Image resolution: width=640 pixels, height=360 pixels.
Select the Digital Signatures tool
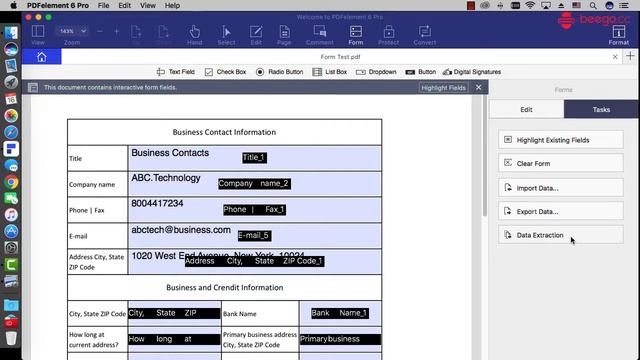coord(472,72)
